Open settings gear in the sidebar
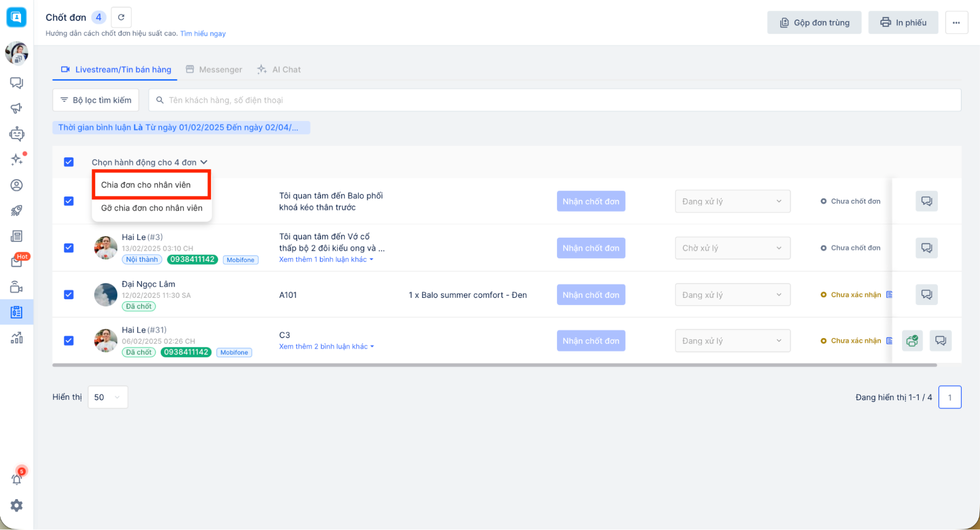 pyautogui.click(x=17, y=505)
